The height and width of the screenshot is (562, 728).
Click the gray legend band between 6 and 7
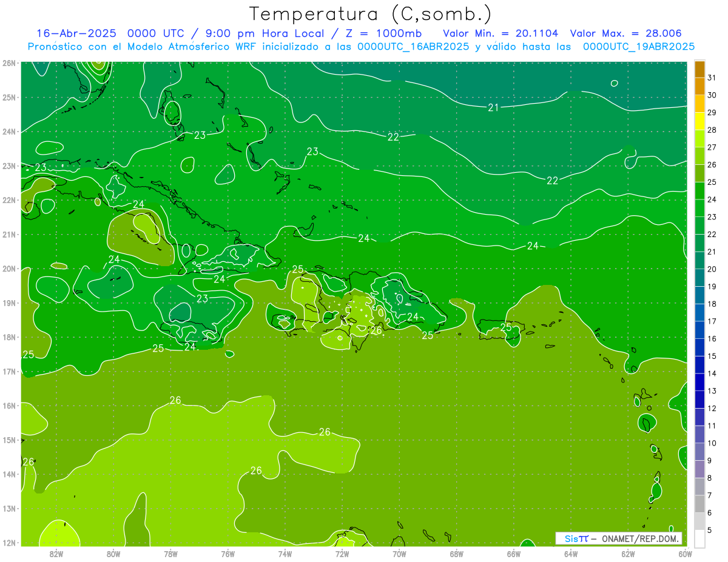click(x=700, y=504)
